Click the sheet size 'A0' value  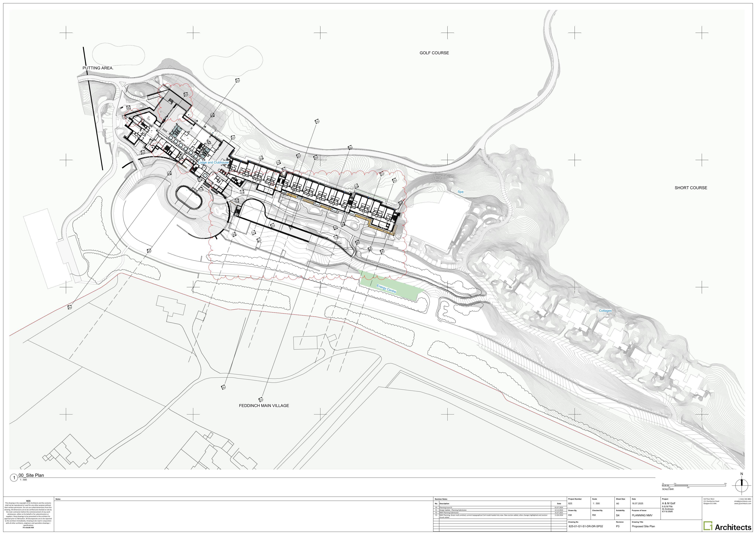click(617, 503)
